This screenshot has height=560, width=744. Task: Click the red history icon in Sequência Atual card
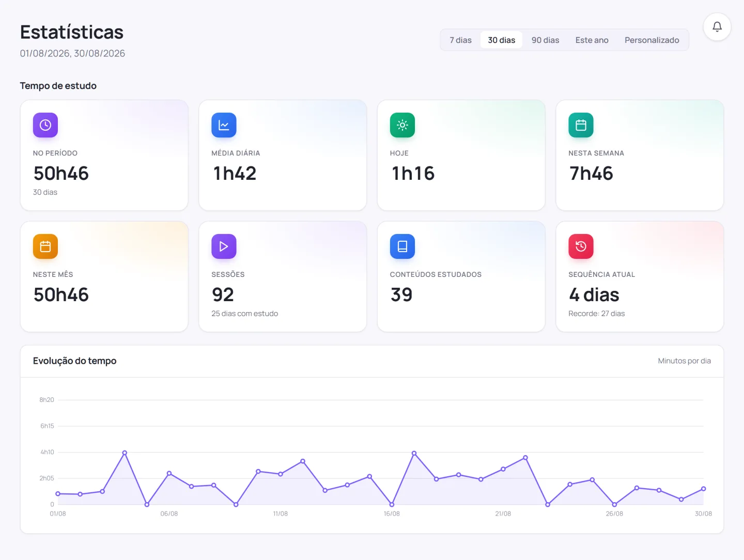tap(581, 246)
